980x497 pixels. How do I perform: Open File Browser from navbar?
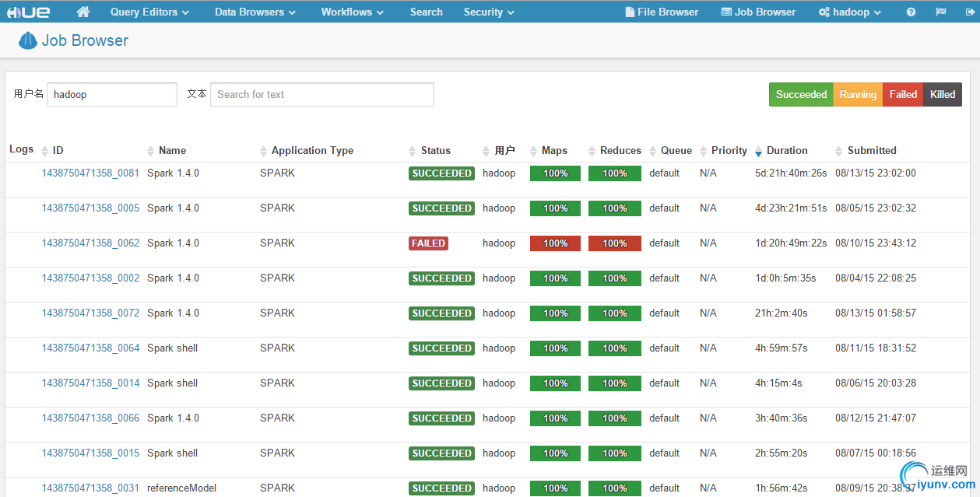coord(662,12)
